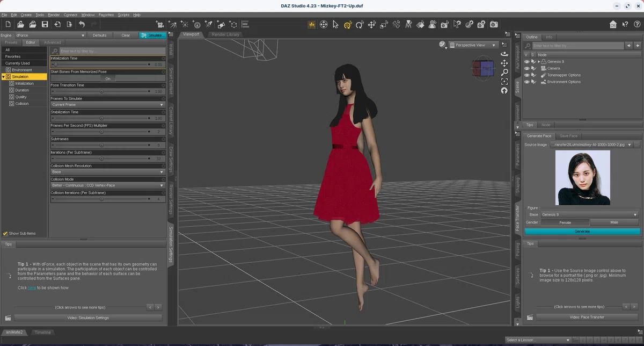Click the viewport zoom magnifier icon
This screenshot has width=644, height=346.
(x=504, y=72)
